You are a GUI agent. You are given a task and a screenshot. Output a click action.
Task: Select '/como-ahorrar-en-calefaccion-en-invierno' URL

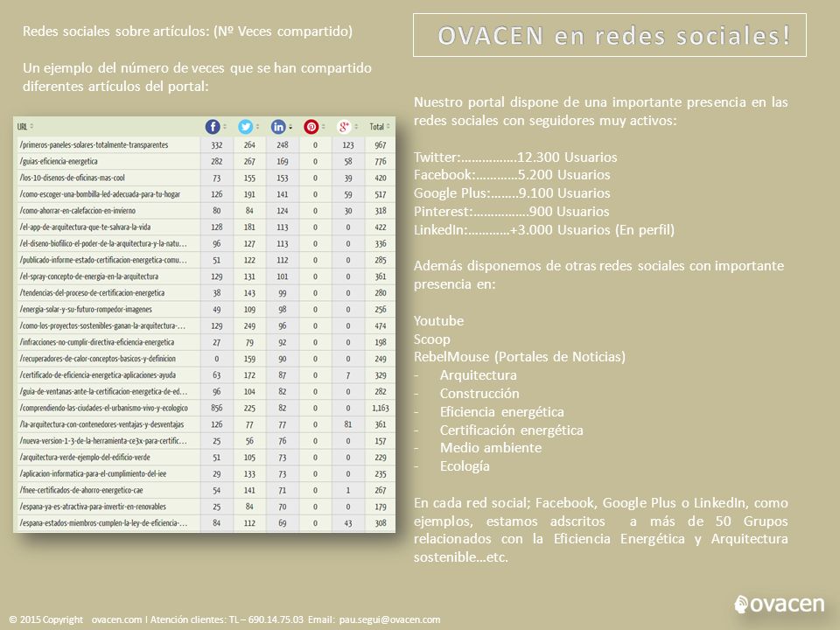(77, 211)
